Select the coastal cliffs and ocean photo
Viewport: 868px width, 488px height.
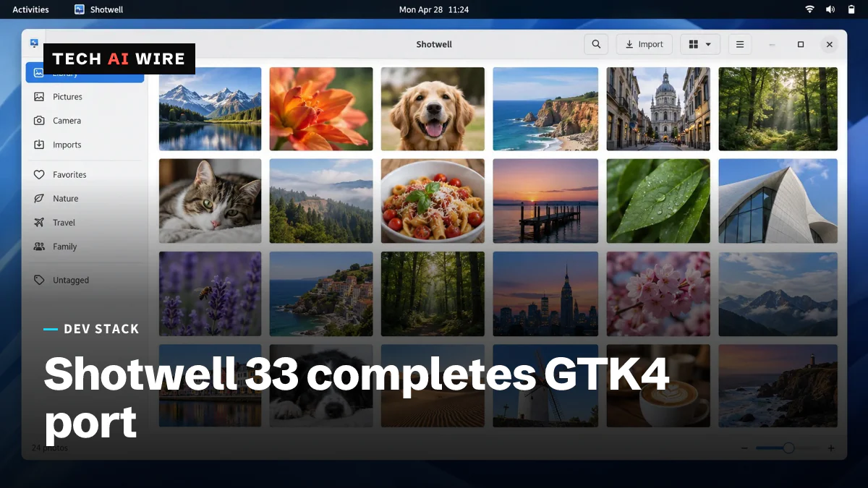coord(545,109)
